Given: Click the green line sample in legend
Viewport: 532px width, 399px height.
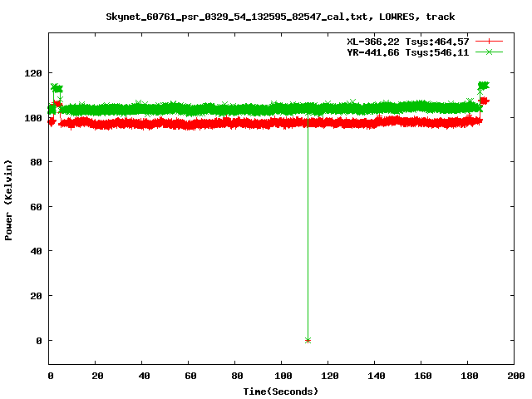Looking at the screenshot, I should tap(489, 52).
